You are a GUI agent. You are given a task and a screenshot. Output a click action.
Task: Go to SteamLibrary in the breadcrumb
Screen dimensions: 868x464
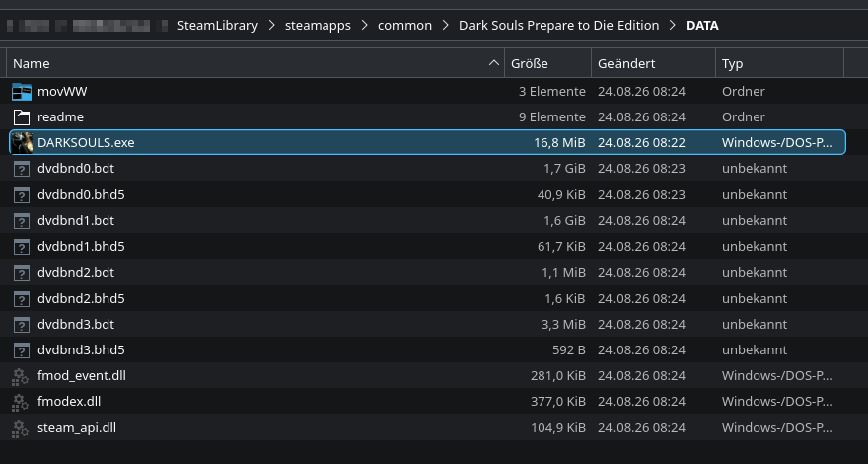[217, 26]
